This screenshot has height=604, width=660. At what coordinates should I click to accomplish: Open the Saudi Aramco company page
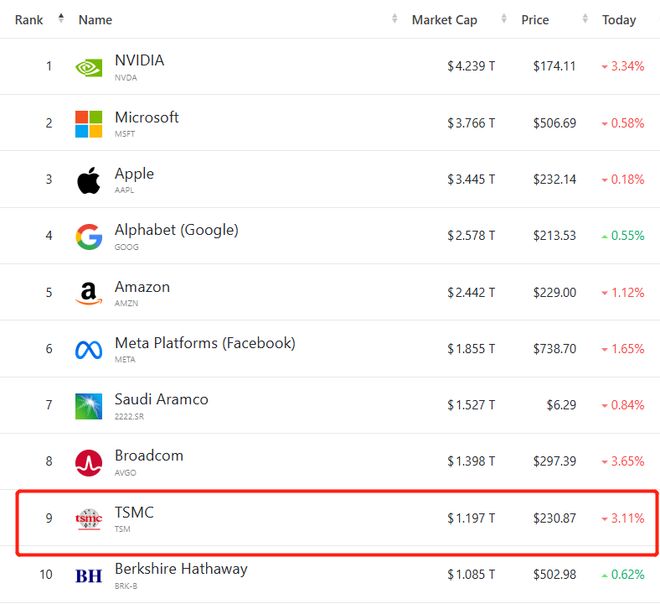point(161,399)
